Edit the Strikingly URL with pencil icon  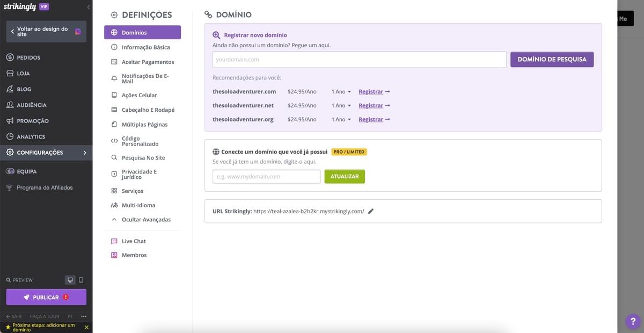point(371,211)
